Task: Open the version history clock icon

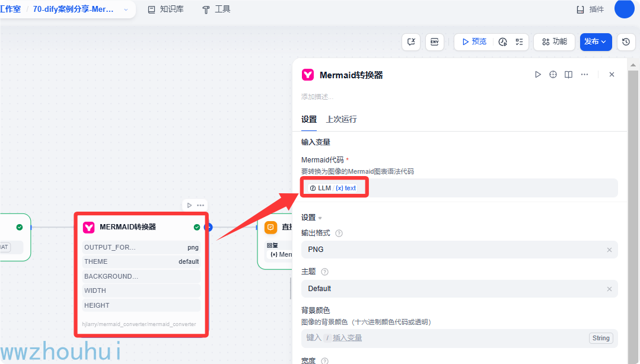Action: click(x=502, y=41)
